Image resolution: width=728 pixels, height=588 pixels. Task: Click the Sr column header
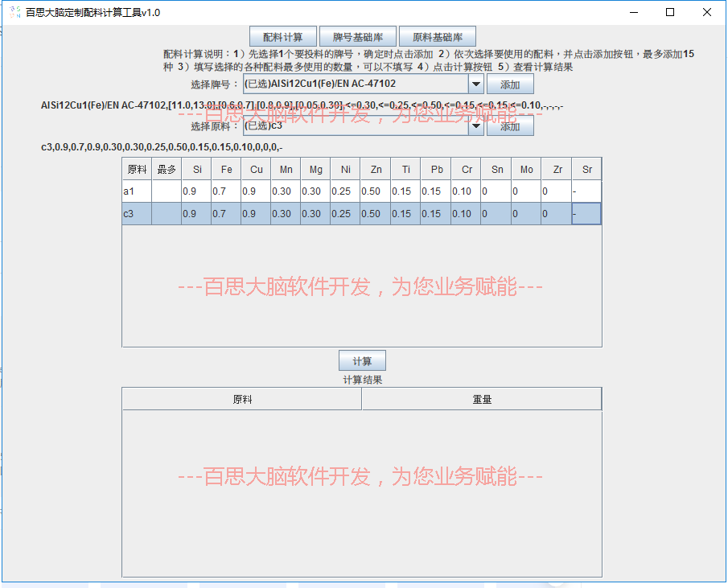[586, 169]
